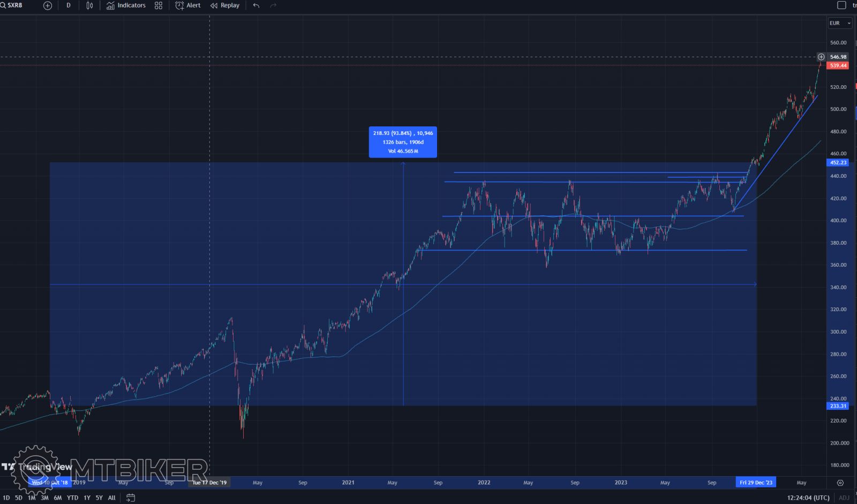Click the plus icon at 546.98 price

click(x=821, y=57)
